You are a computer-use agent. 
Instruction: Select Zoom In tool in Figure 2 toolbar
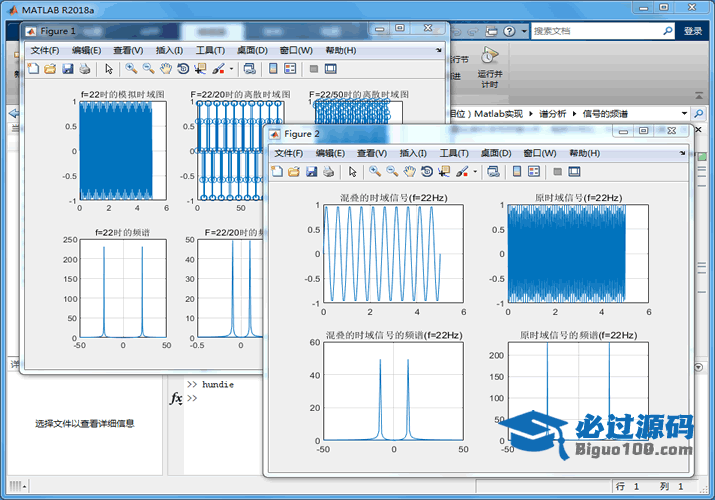[375, 172]
